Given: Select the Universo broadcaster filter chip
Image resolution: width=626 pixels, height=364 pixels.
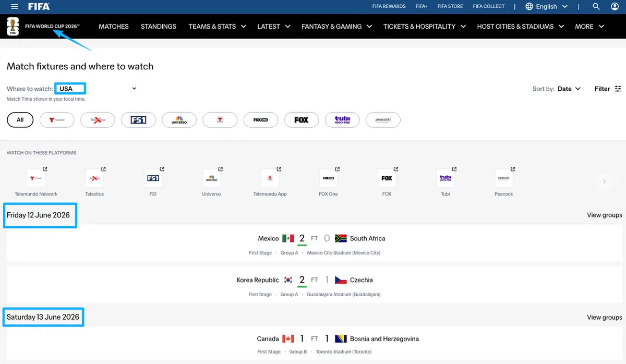Looking at the screenshot, I should point(179,120).
